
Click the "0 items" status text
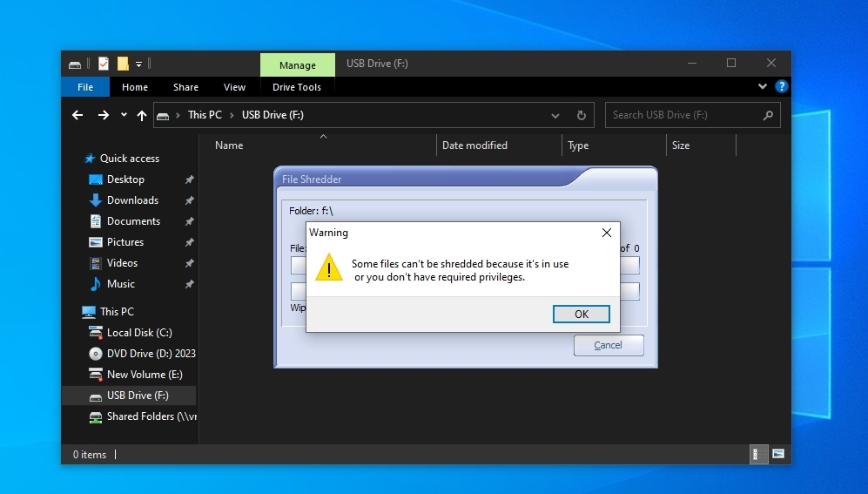[89, 455]
